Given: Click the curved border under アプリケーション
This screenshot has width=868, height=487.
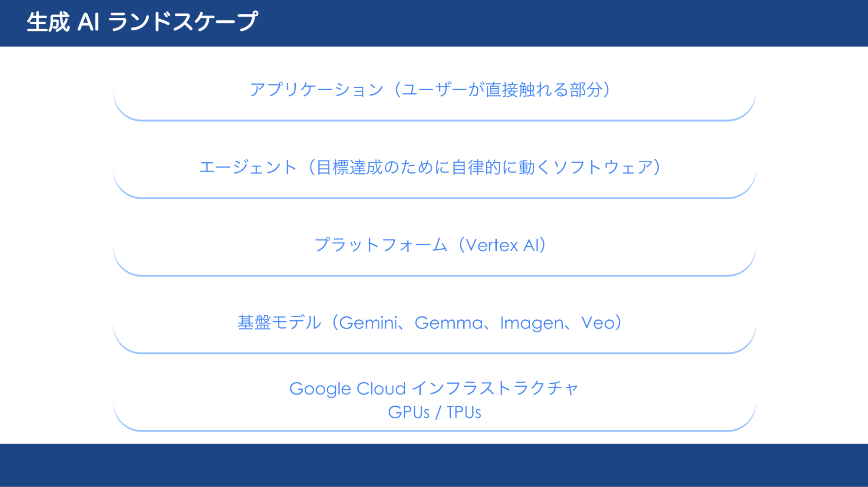Looking at the screenshot, I should (434, 120).
